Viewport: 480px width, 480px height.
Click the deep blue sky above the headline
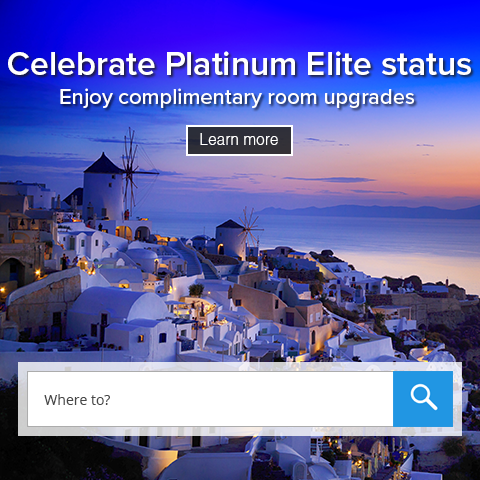[240, 23]
